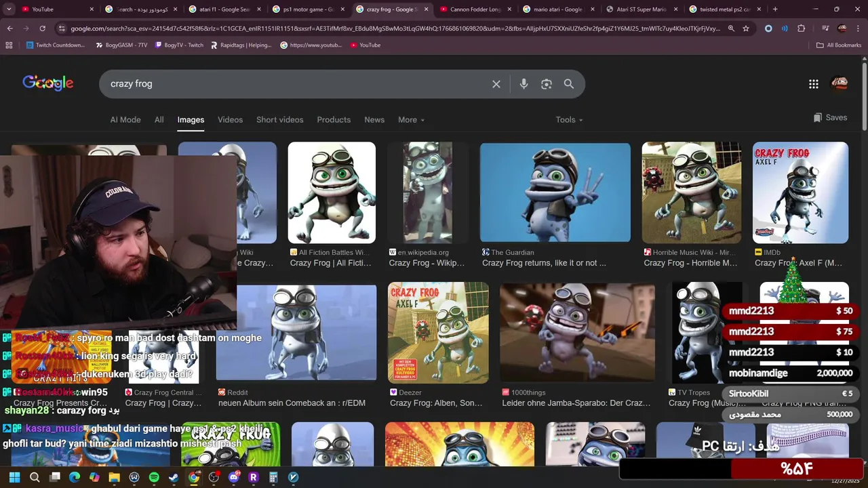Screen dimensions: 868x488
Task: Open Windows Start menu
Action: (x=14, y=477)
